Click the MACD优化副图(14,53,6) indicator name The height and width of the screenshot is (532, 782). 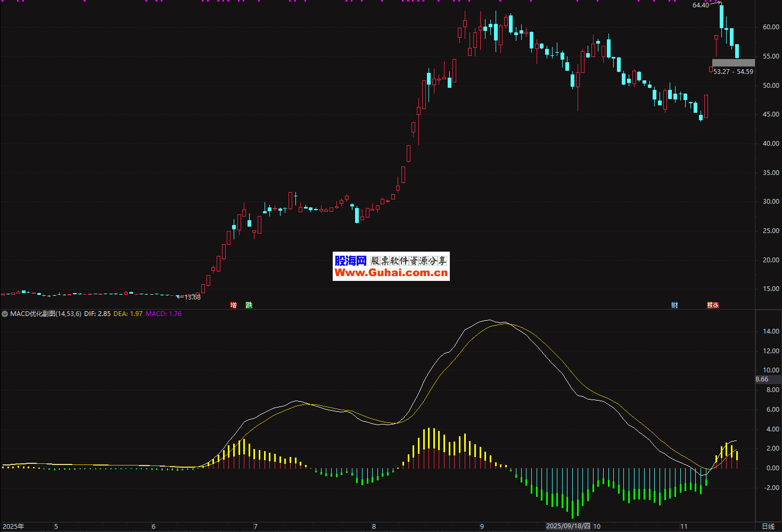(x=46, y=314)
